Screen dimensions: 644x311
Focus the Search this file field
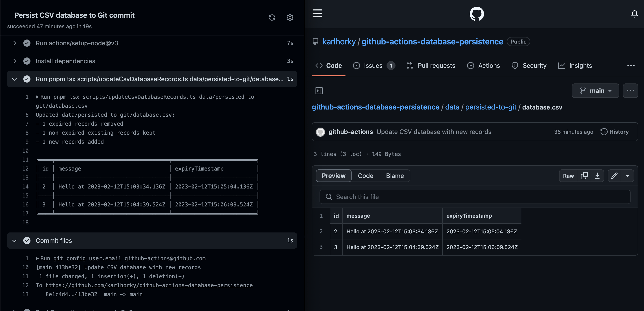(x=475, y=197)
